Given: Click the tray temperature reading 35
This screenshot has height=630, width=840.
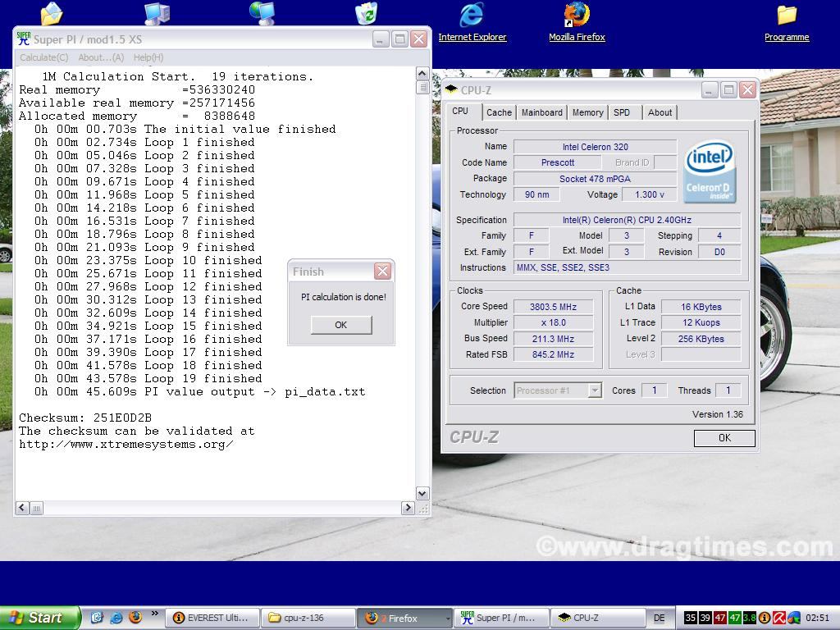Looking at the screenshot, I should [691, 619].
